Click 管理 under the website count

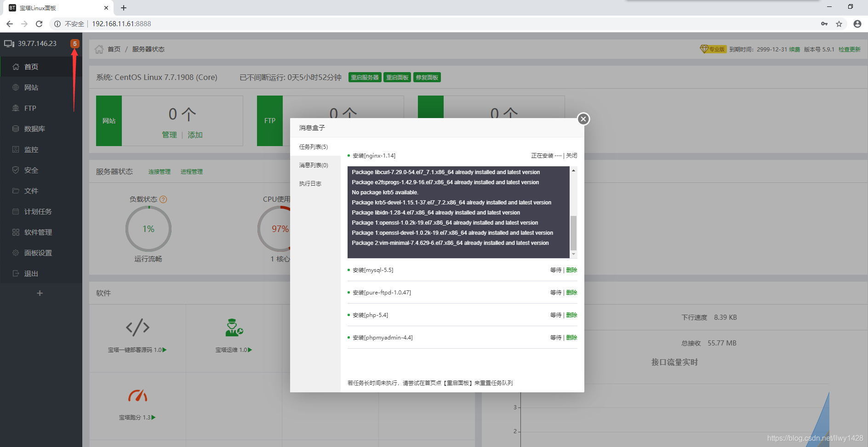pyautogui.click(x=169, y=135)
